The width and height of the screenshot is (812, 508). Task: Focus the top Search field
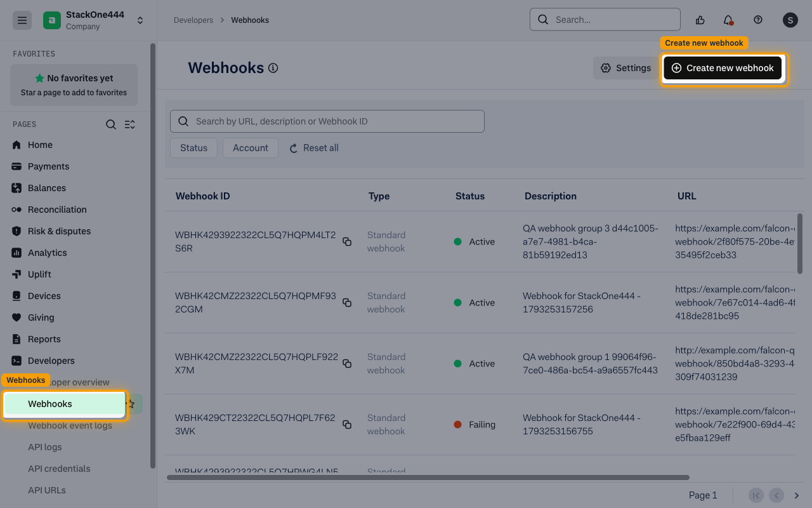[605, 20]
